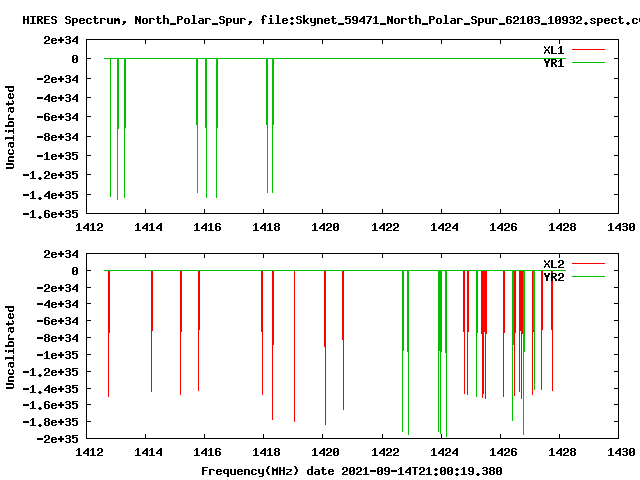
Task: Click the -1.4e+35 label on lower plot
Action: (51, 389)
